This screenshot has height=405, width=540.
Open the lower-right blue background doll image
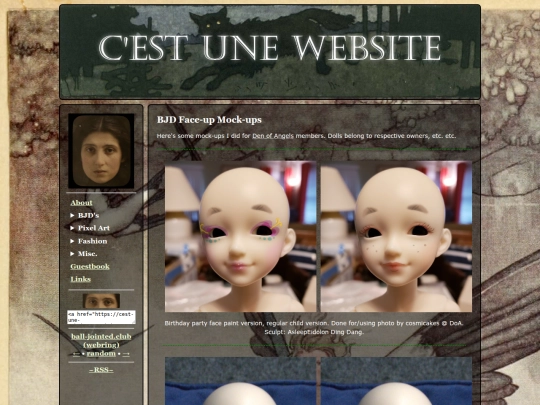click(396, 381)
